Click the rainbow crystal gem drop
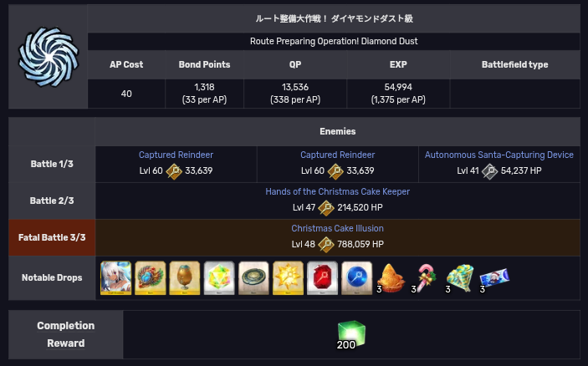Image resolution: width=588 pixels, height=366 pixels. tap(219, 278)
